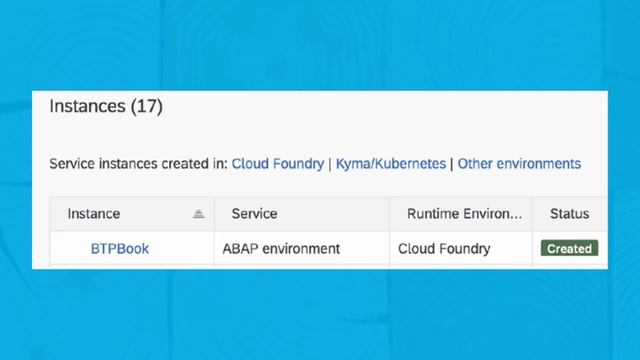
Task: Open the Other environments link
Action: 519,164
